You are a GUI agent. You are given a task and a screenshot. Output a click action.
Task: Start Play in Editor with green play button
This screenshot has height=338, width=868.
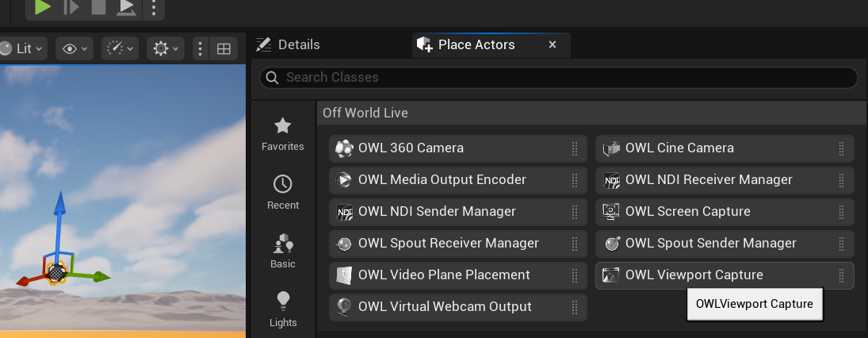pyautogui.click(x=42, y=7)
